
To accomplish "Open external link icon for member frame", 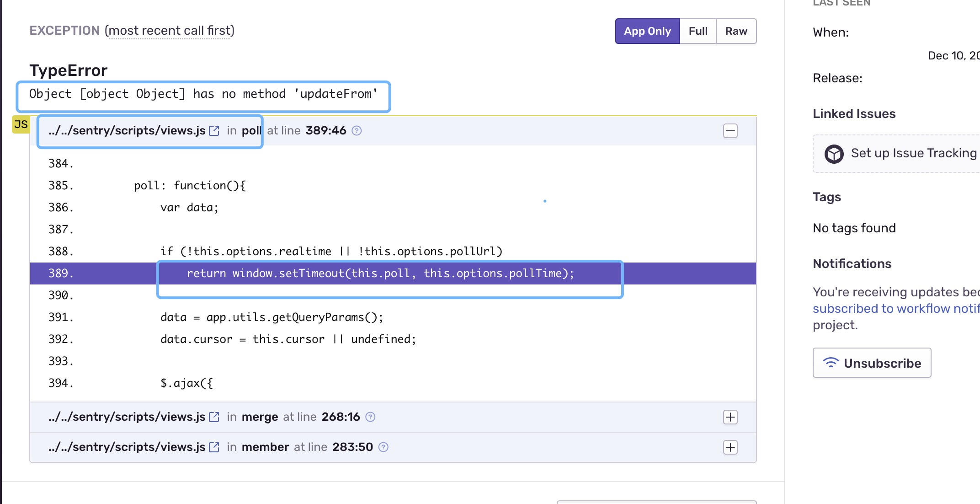I will [x=214, y=447].
